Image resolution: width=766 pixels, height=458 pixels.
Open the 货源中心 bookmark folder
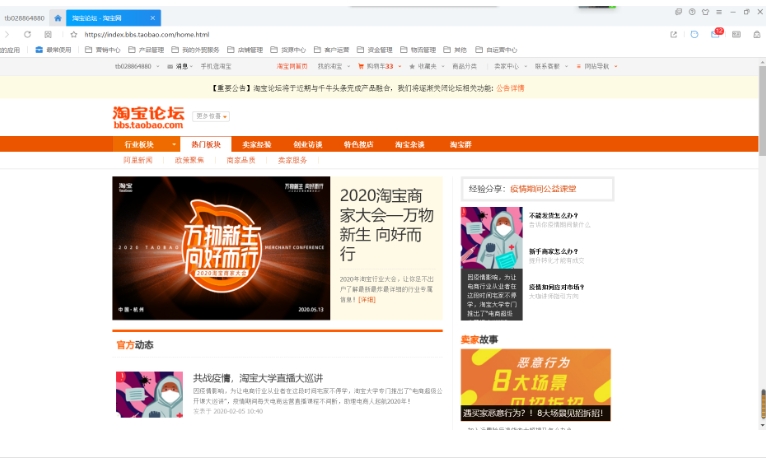coord(288,50)
